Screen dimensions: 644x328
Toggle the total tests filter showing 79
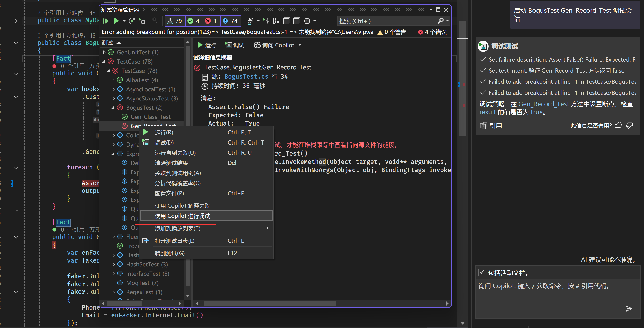(175, 21)
